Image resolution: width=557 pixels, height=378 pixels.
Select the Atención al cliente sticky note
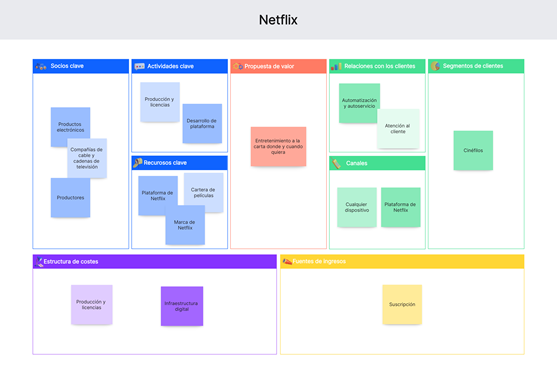(x=398, y=129)
